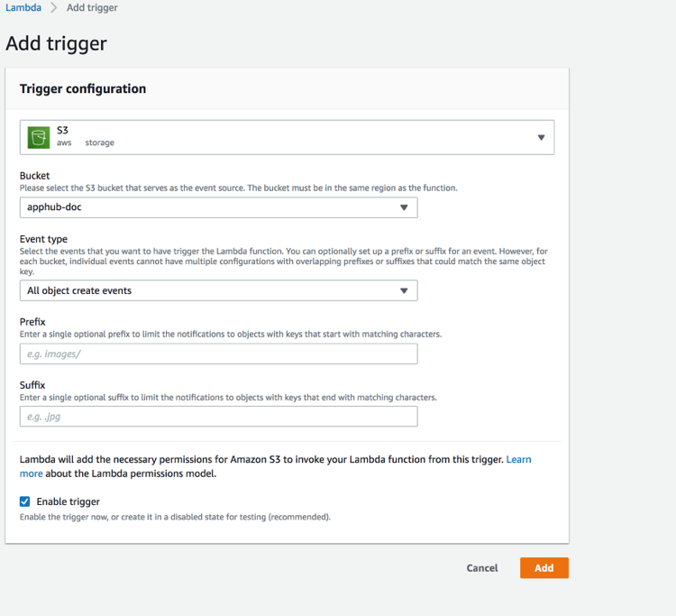Open the Event type dropdown arrow

click(x=404, y=290)
